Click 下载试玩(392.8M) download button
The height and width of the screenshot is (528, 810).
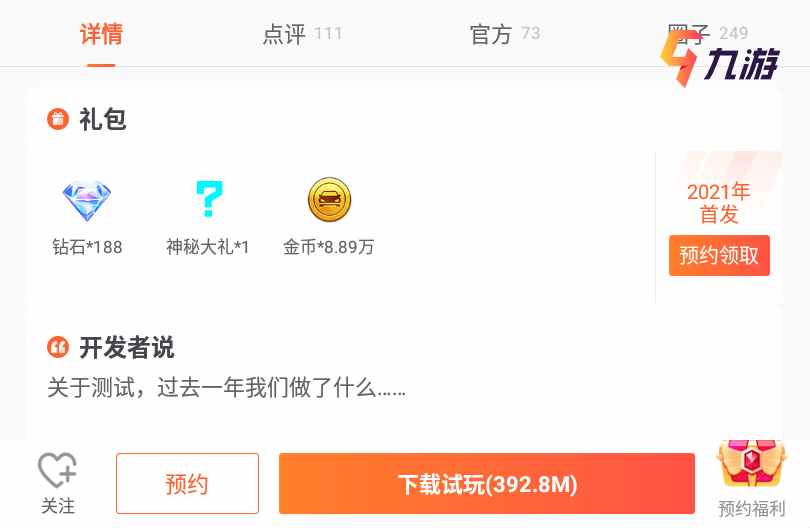click(x=487, y=484)
